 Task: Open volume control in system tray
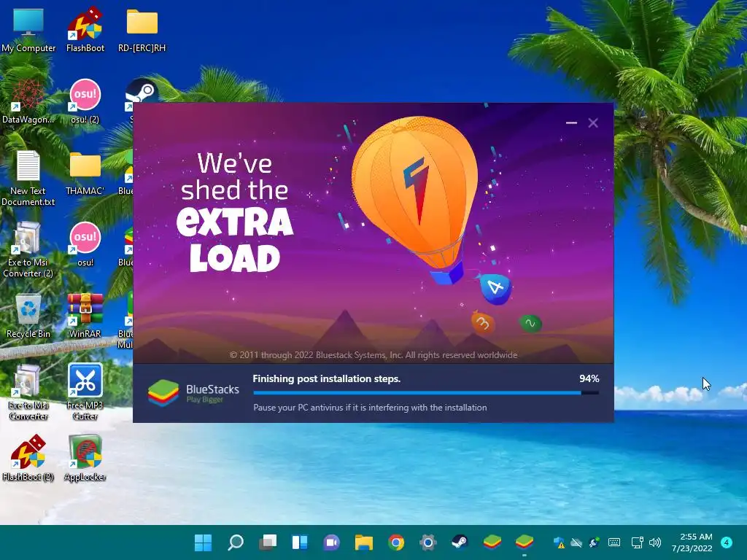655,542
